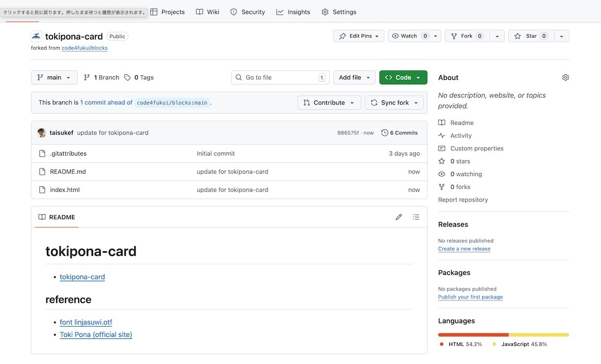Open the main branch selector

pyautogui.click(x=54, y=77)
